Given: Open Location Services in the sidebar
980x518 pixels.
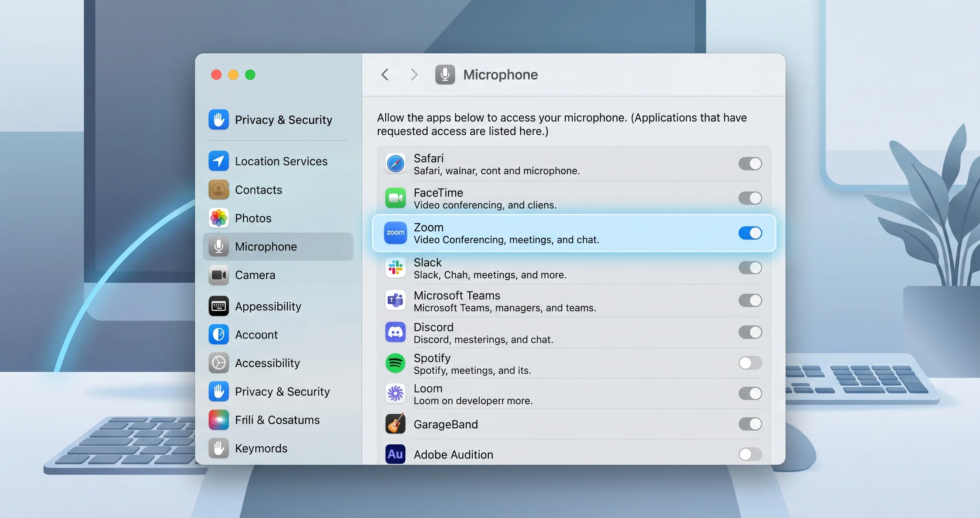Looking at the screenshot, I should click(278, 161).
